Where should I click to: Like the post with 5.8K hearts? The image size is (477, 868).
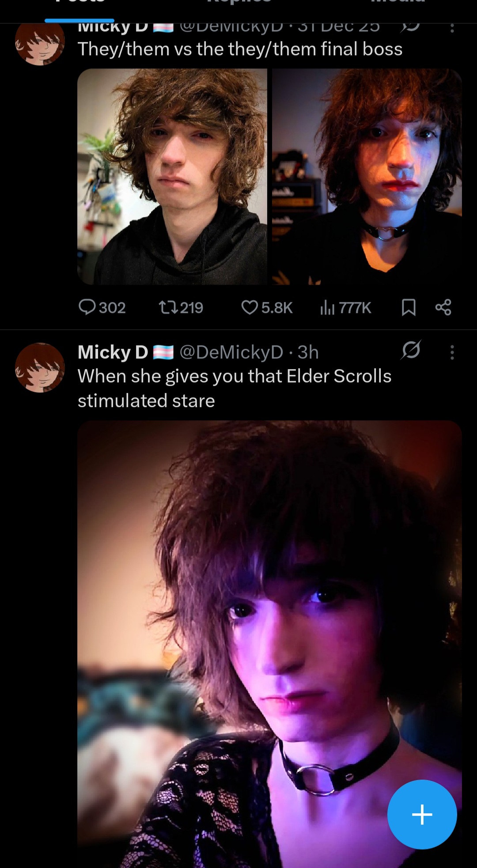coord(267,307)
